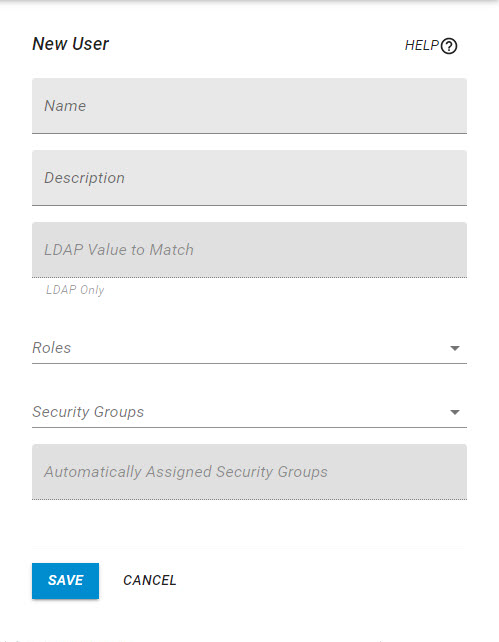Open the Roles selection field

[x=249, y=348]
